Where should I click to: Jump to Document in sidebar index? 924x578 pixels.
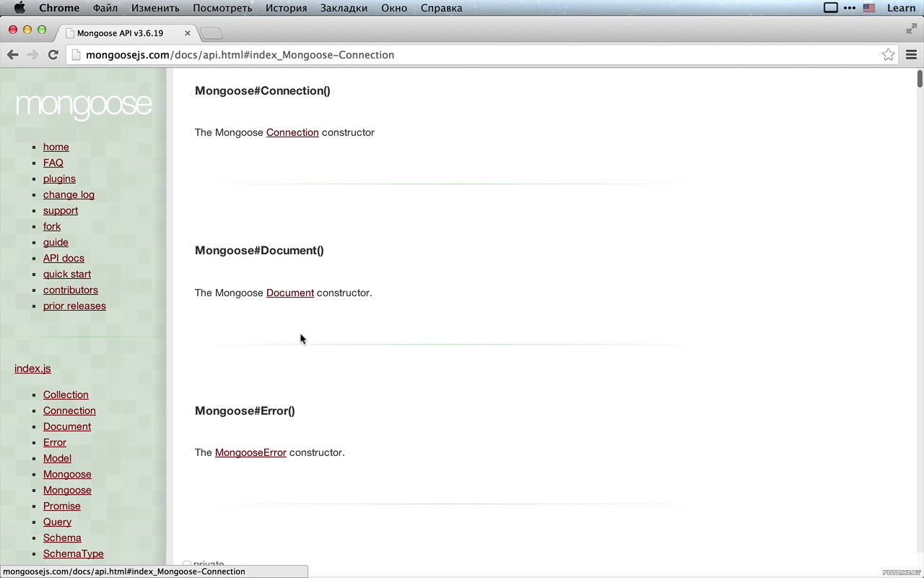coord(67,426)
